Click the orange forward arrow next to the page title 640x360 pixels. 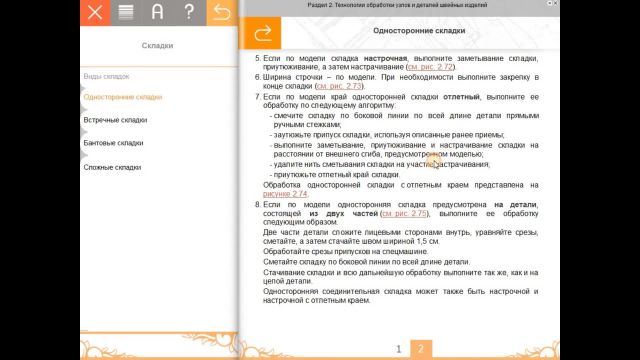click(x=262, y=33)
